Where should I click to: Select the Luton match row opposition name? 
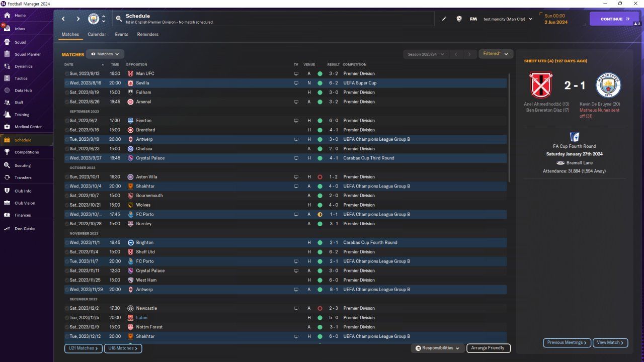(142, 318)
